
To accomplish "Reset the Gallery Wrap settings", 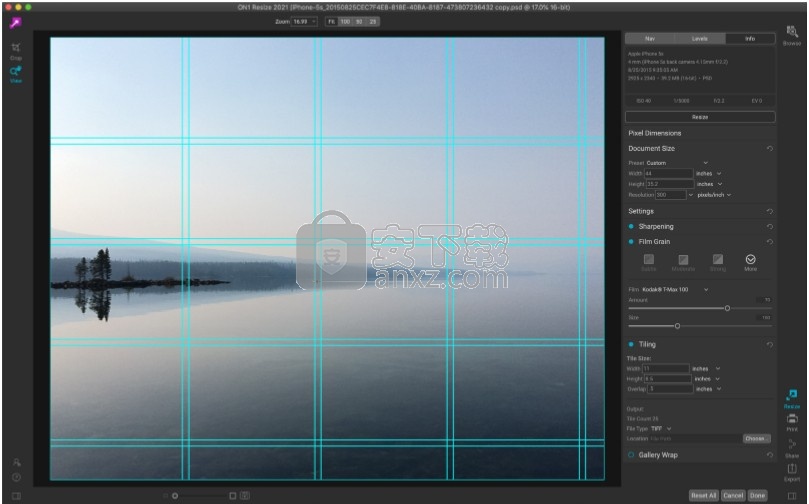I will click(x=769, y=455).
